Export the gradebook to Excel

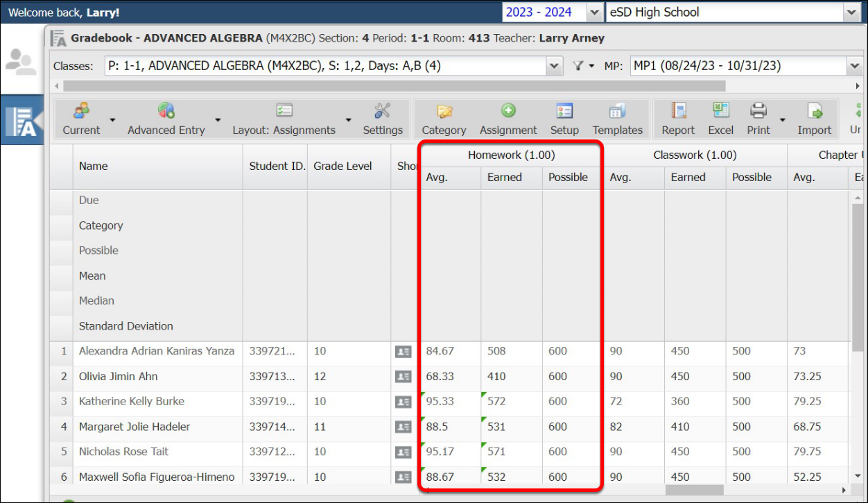click(721, 119)
